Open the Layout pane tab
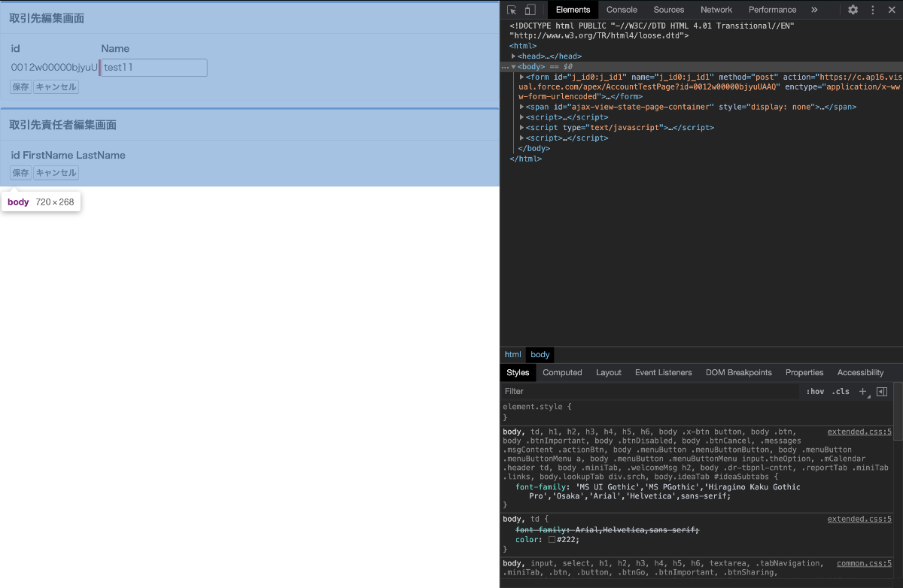This screenshot has width=903, height=588. click(x=609, y=373)
